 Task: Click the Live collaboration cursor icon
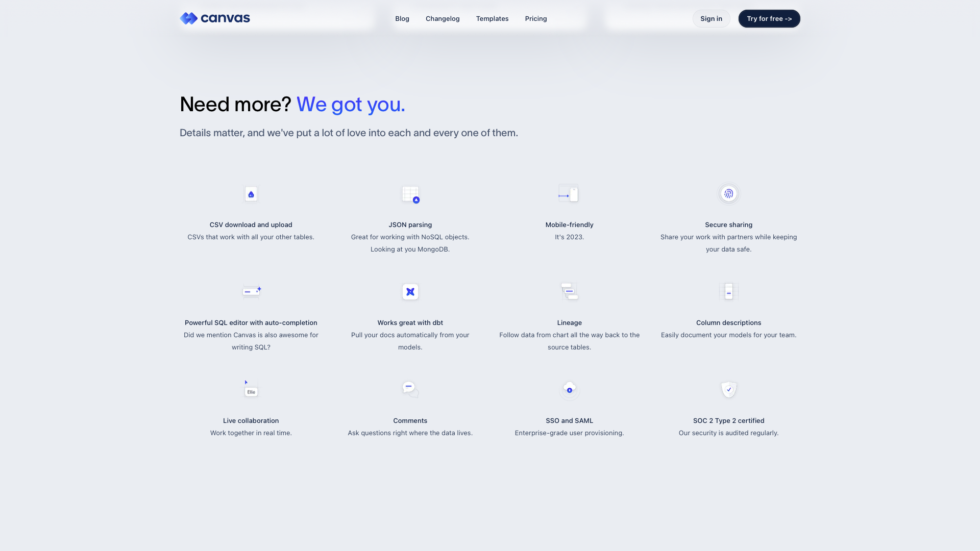[x=251, y=389]
